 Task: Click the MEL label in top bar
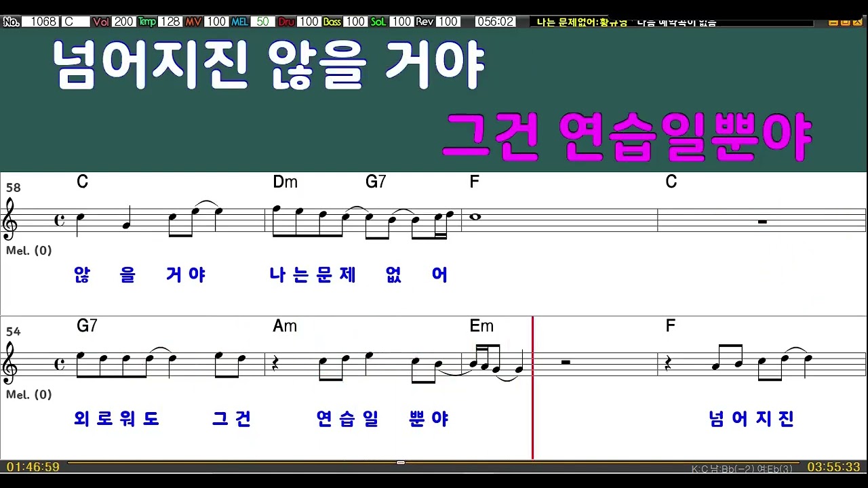coord(239,22)
